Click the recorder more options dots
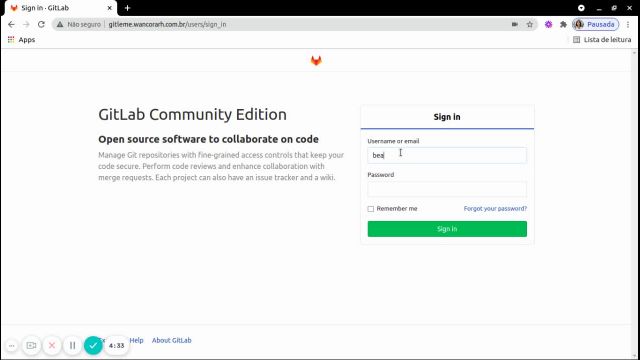This screenshot has height=360, width=640. [11, 346]
